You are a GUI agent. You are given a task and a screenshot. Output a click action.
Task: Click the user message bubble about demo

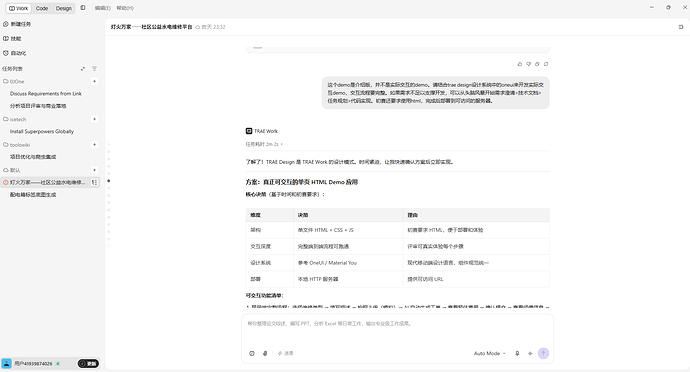(436, 92)
